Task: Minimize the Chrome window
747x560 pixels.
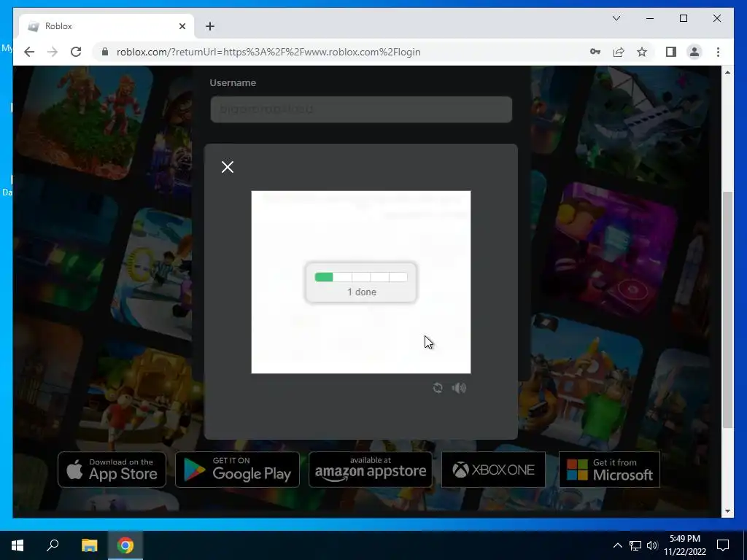Action: (x=650, y=18)
